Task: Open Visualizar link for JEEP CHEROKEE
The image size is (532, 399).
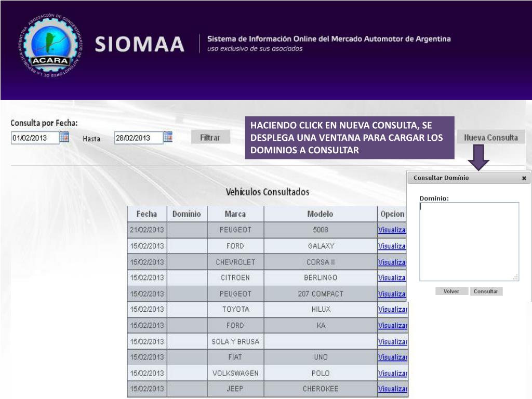Action: click(x=393, y=389)
